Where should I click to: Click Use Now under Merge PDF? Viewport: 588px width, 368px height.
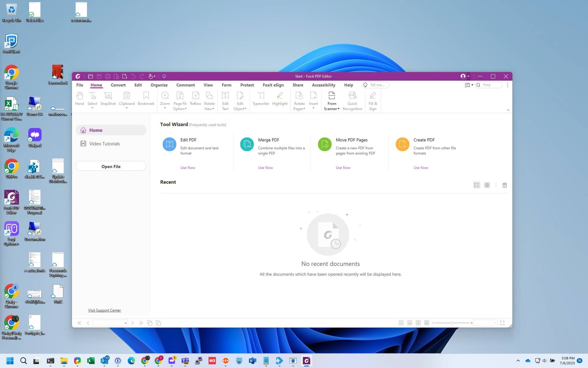pyautogui.click(x=266, y=168)
